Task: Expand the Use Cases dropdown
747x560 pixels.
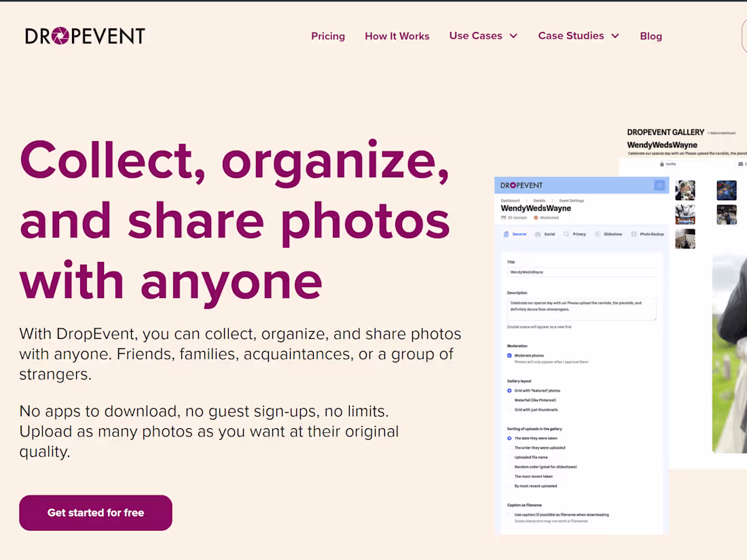Action: (484, 36)
